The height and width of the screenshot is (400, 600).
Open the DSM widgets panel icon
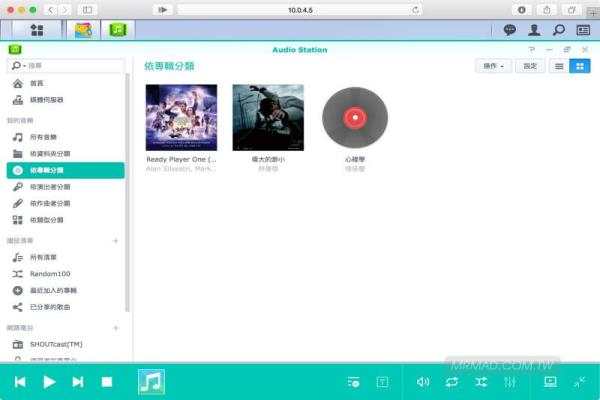pyautogui.click(x=583, y=30)
